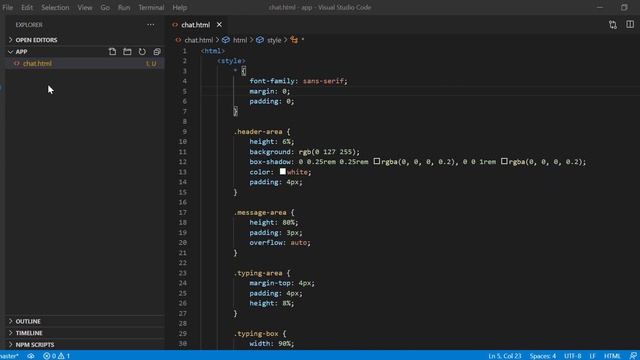
Task: Collapse all folders in explorer
Action: [157, 52]
